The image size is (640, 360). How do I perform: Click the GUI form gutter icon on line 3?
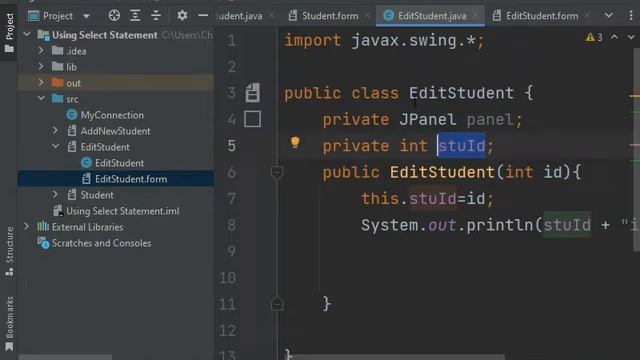[x=253, y=93]
